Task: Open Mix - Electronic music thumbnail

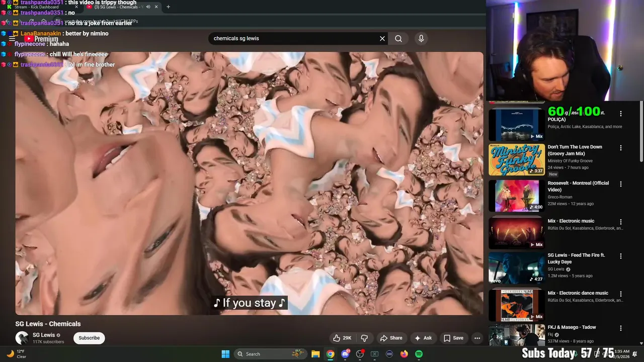Action: coord(517,232)
